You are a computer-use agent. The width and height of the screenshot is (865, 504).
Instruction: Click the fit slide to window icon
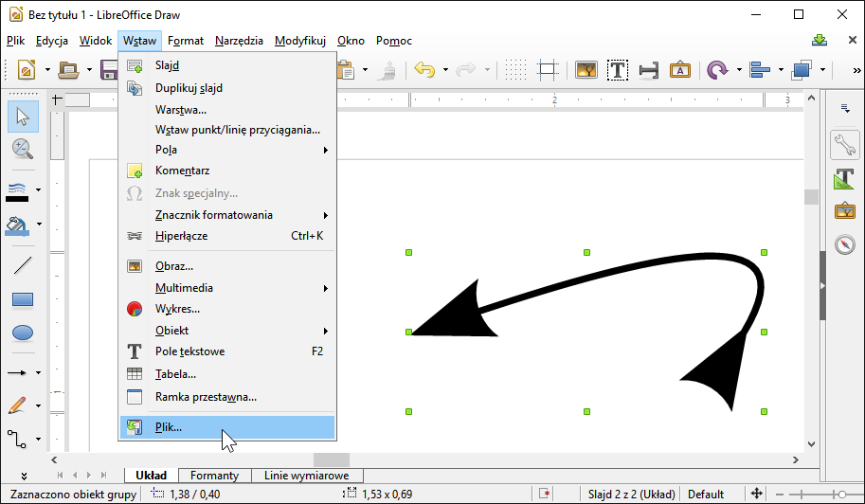pyautogui.click(x=757, y=494)
